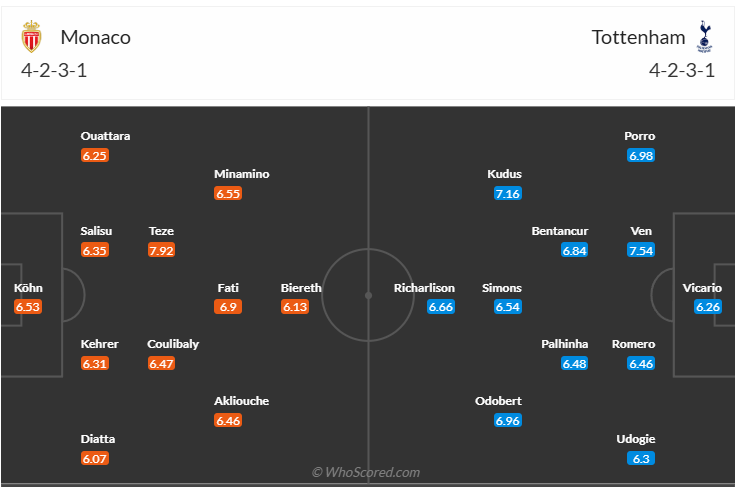This screenshot has height=487, width=739.
Task: Click Vicario's 6.26 rating badge
Action: click(x=708, y=306)
